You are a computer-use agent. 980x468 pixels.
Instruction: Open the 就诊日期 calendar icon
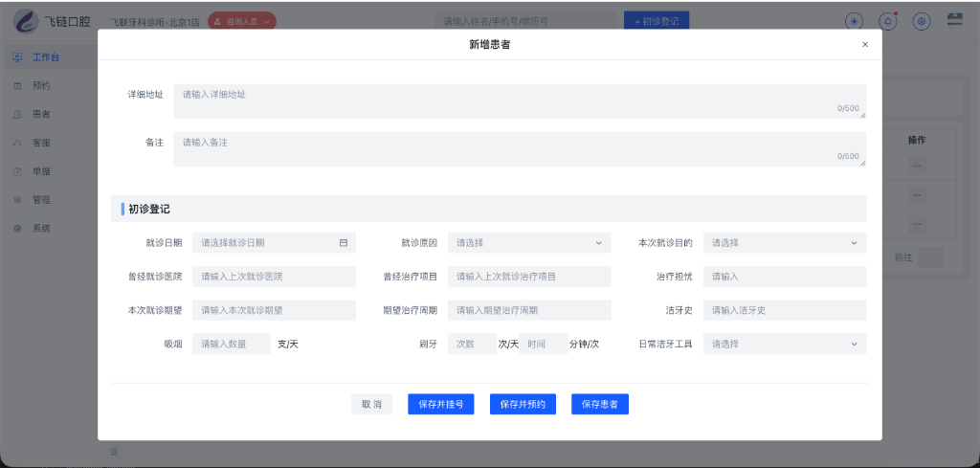click(344, 242)
